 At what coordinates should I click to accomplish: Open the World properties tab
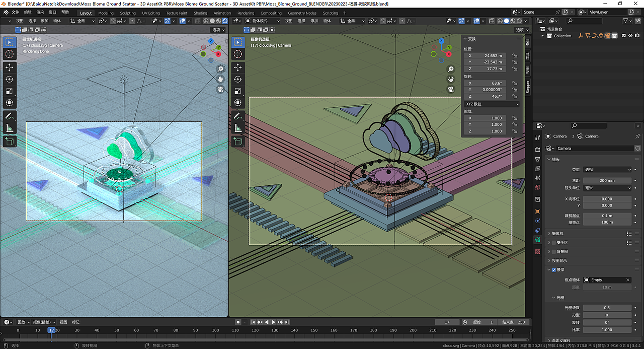[537, 187]
